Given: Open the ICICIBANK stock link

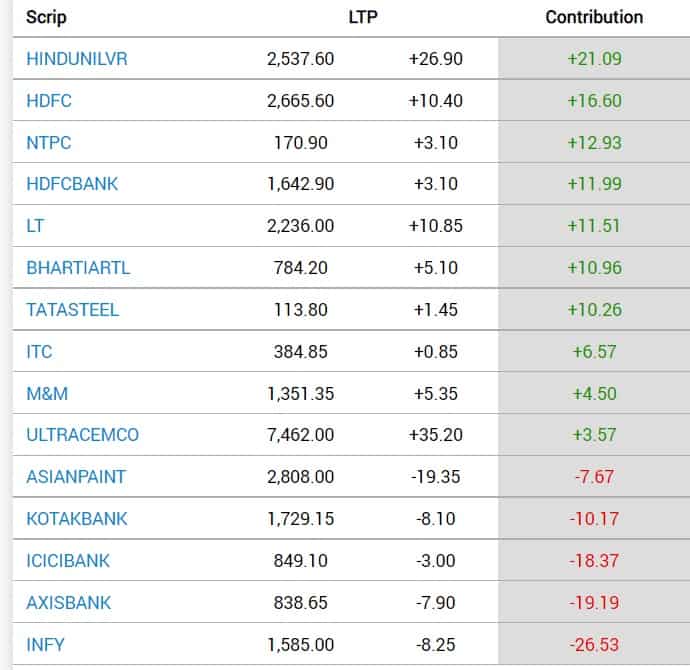Looking at the screenshot, I should (x=68, y=561).
